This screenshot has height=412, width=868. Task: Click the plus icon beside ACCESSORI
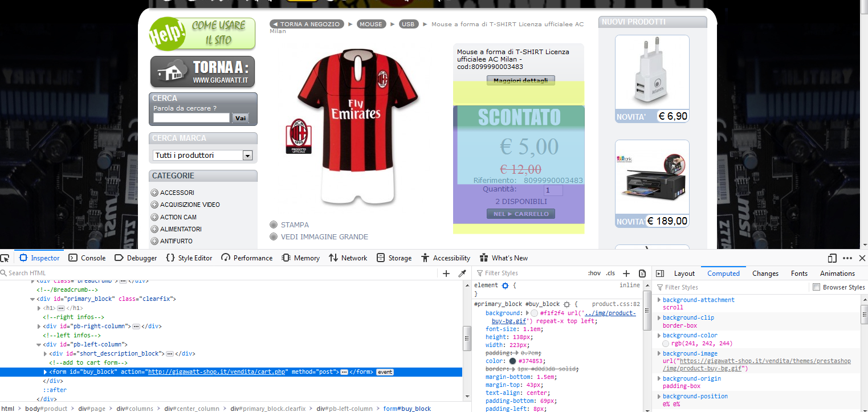pyautogui.click(x=154, y=193)
